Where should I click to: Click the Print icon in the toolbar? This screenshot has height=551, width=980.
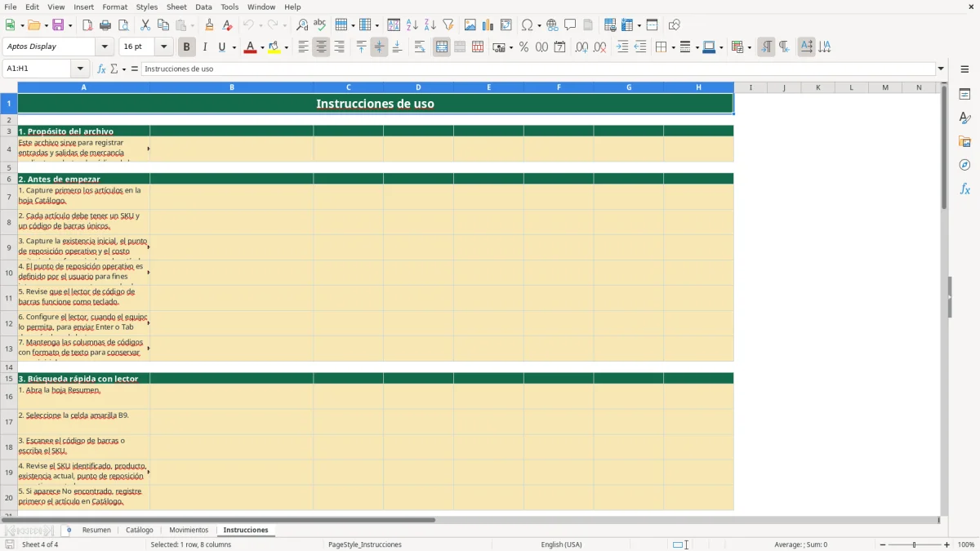(x=105, y=25)
